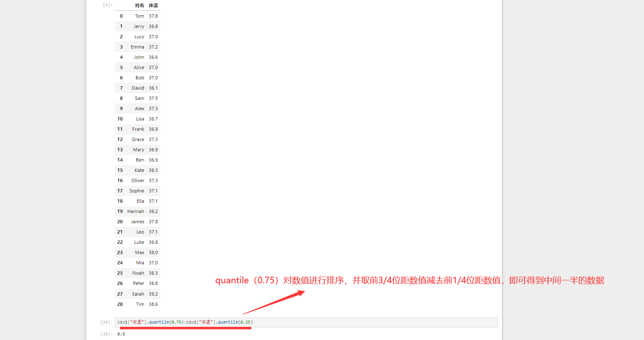Select Sophie in the table
The width and height of the screenshot is (644, 340).
click(x=137, y=191)
